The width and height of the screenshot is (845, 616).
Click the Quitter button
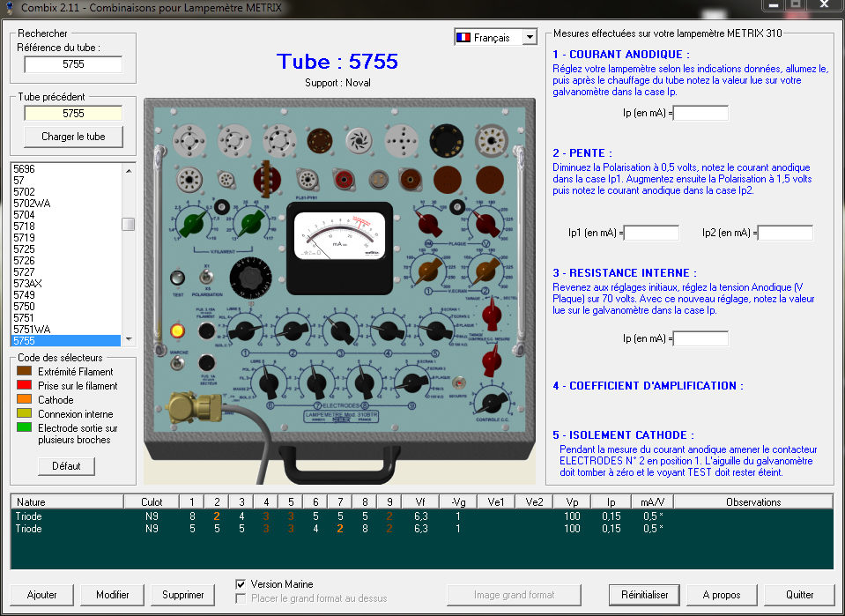799,595
